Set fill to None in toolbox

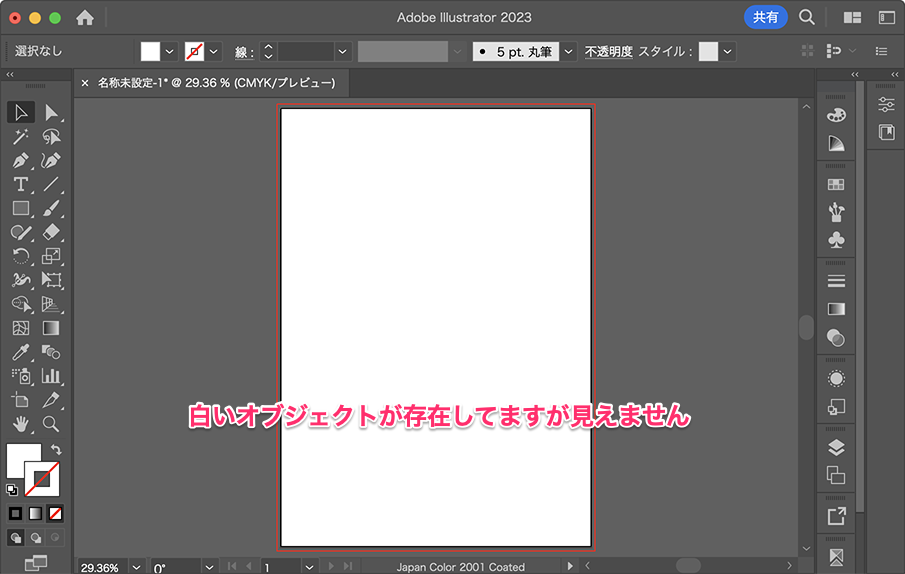click(55, 513)
